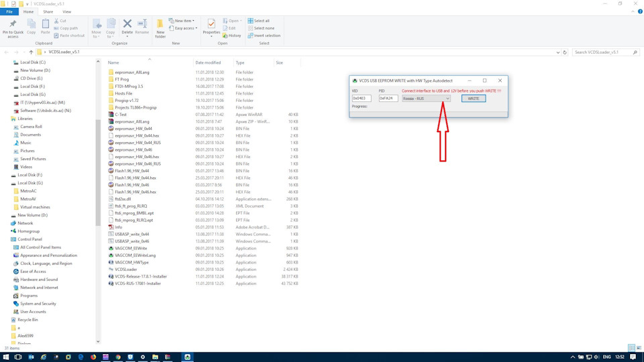Click Edit in the Open group
Image resolution: width=644 pixels, height=362 pixels.
coord(229,28)
